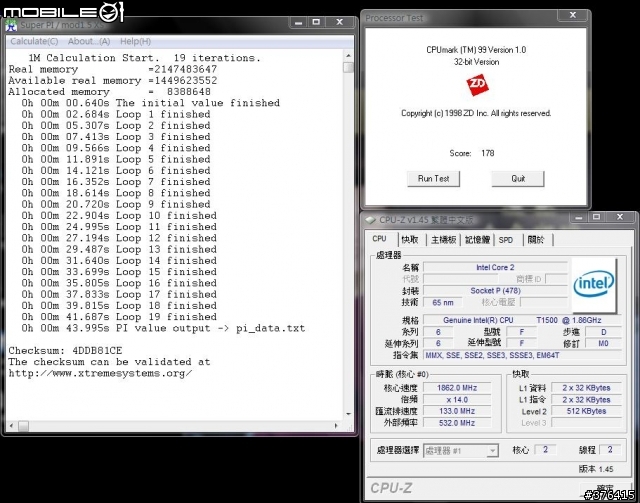Click Quit in Processor Test window
The width and height of the screenshot is (640, 503).
[518, 178]
